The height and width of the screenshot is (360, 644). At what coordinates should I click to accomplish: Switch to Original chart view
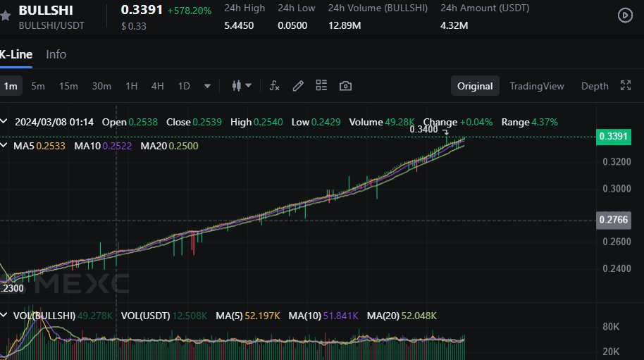coord(475,86)
